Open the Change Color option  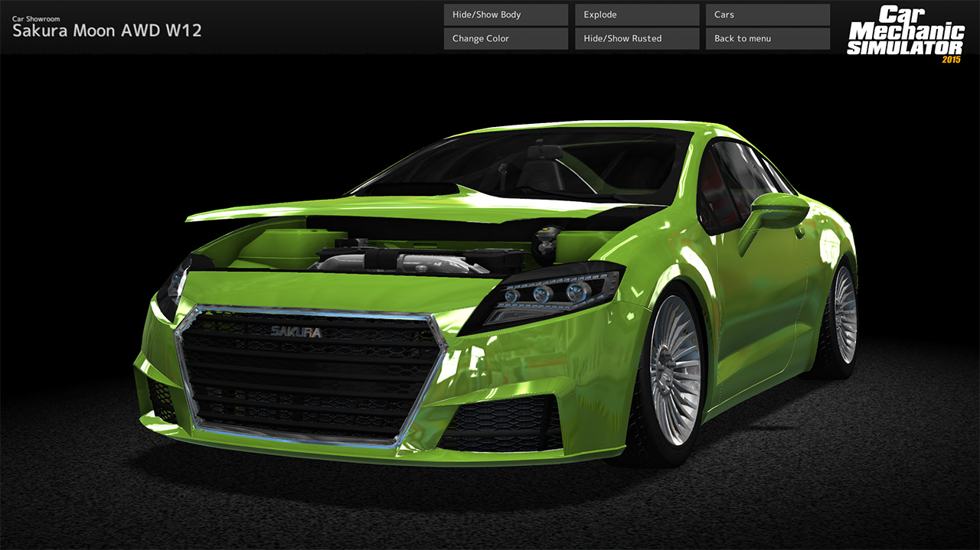pyautogui.click(x=505, y=38)
